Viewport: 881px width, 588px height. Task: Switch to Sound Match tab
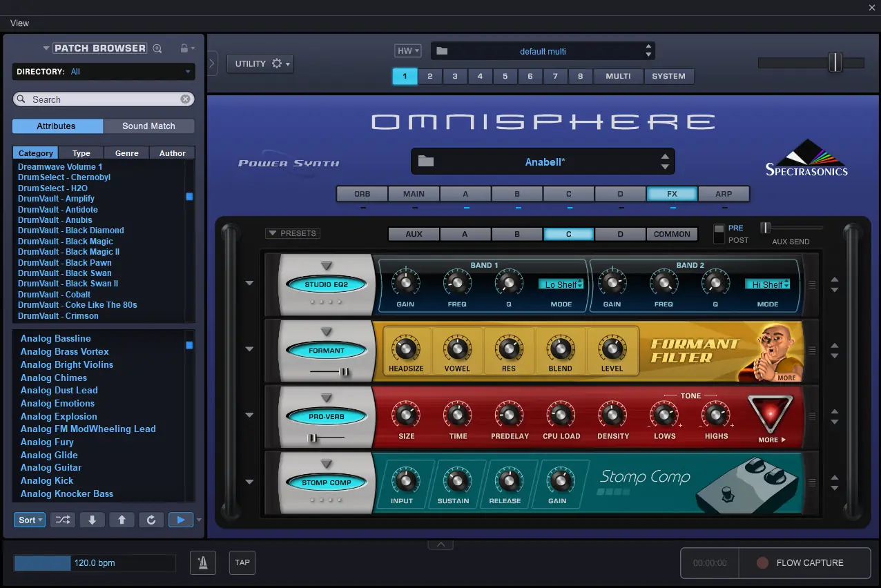tap(149, 126)
